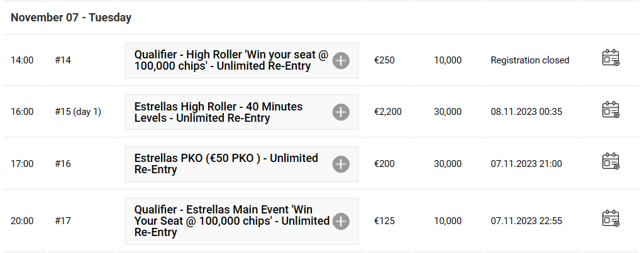Open Estrellas High Roller event title

pos(218,112)
